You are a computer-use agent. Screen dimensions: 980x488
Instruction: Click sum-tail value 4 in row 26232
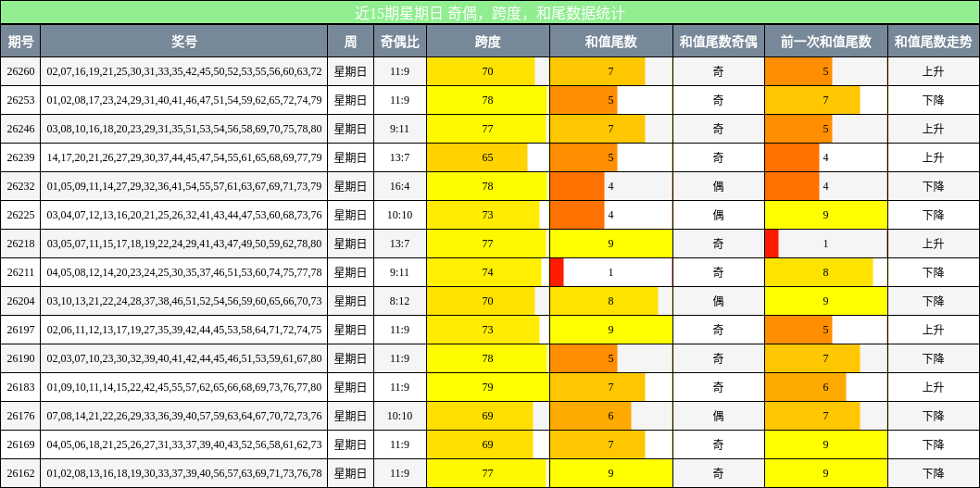coord(610,186)
